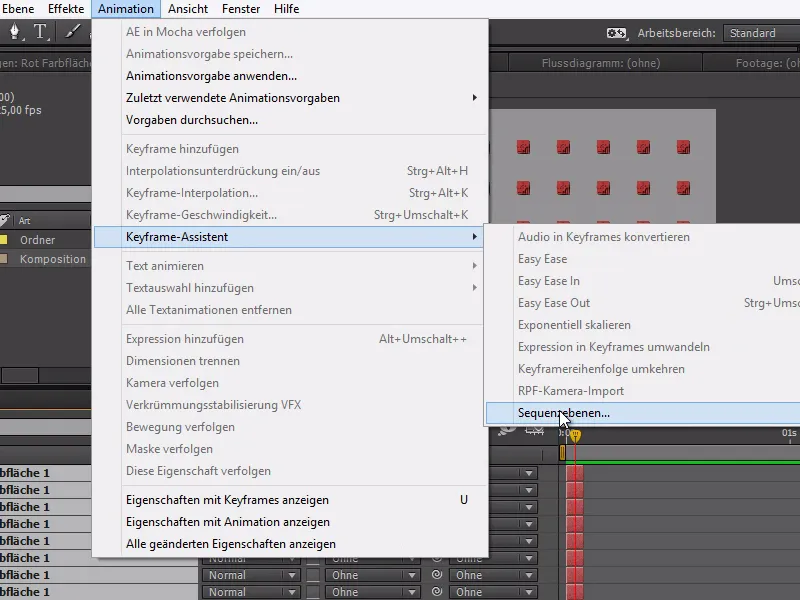Click the red layer bar of the topmost timeline layer
Viewport: 800px width, 600px height.
point(574,473)
